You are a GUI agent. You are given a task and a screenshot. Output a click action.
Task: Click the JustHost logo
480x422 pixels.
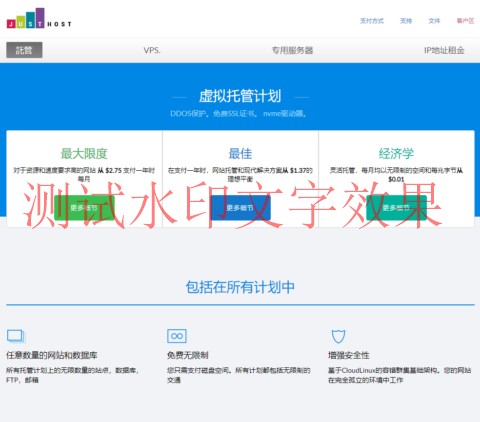39,18
